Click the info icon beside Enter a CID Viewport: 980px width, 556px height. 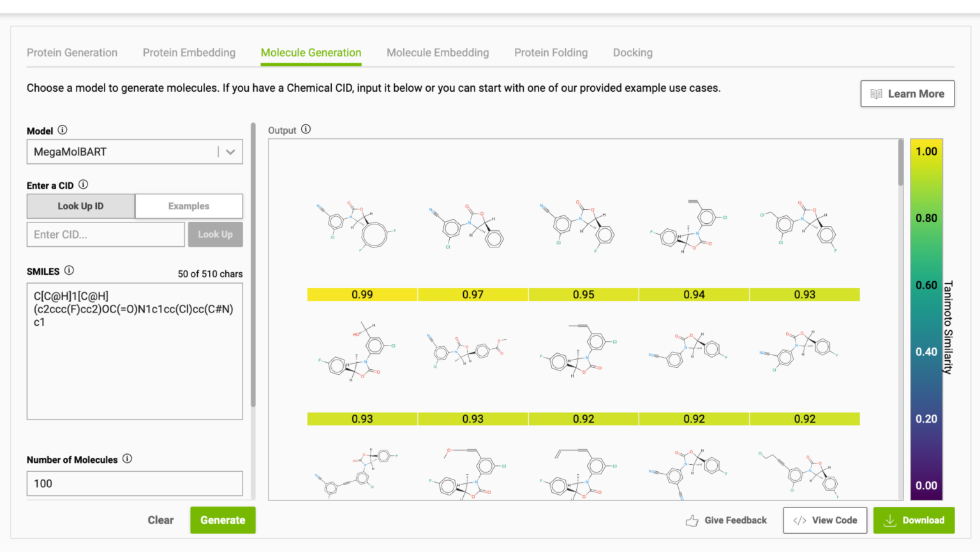83,185
